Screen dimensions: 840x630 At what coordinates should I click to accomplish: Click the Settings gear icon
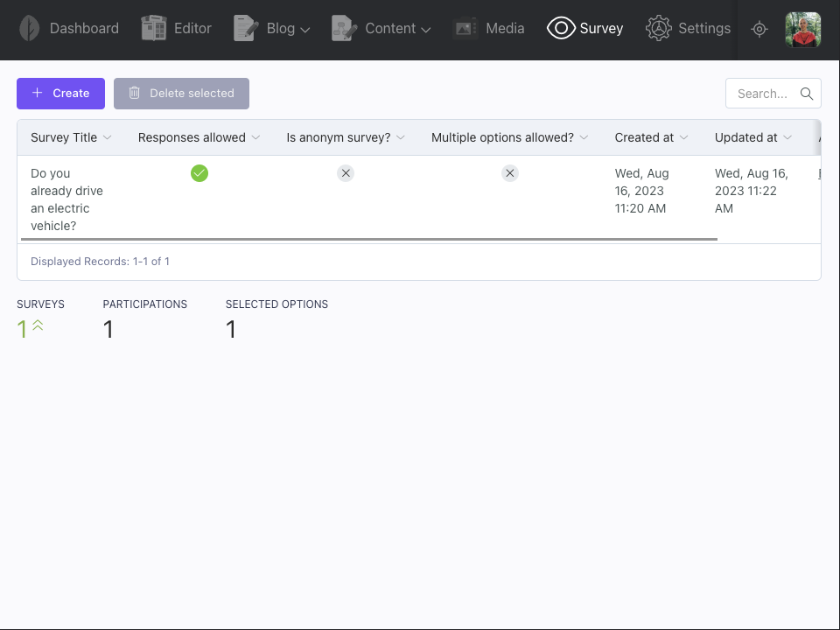coord(658,28)
